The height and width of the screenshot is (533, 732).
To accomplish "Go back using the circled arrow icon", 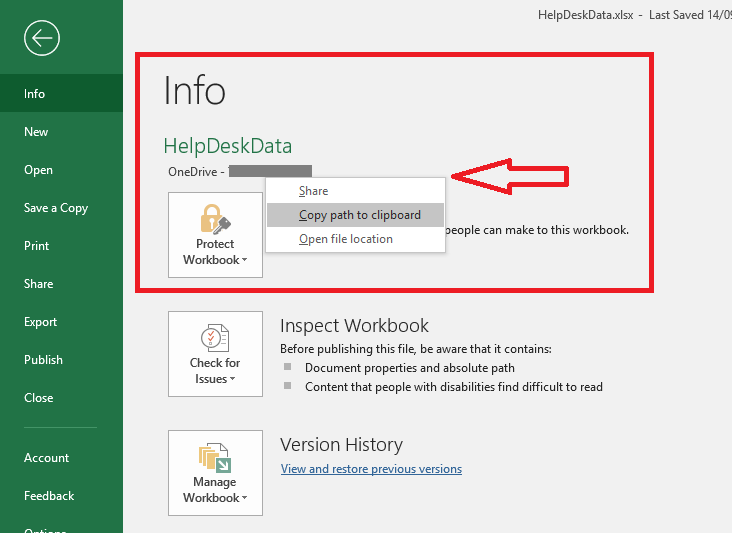I will 42,38.
